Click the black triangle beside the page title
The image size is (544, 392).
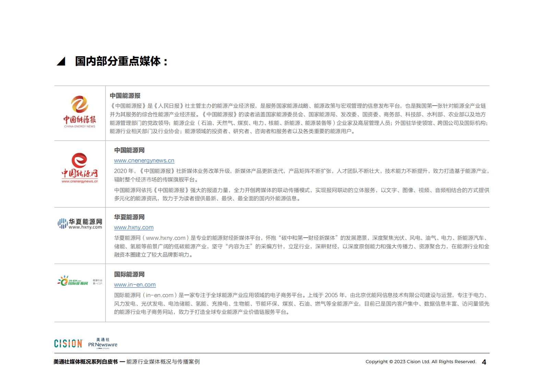(61, 61)
